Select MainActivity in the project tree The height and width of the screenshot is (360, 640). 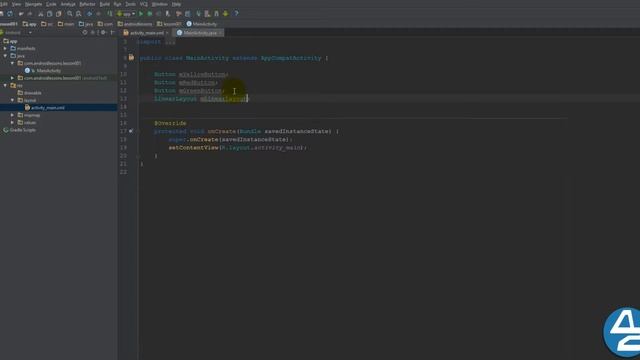click(x=49, y=71)
